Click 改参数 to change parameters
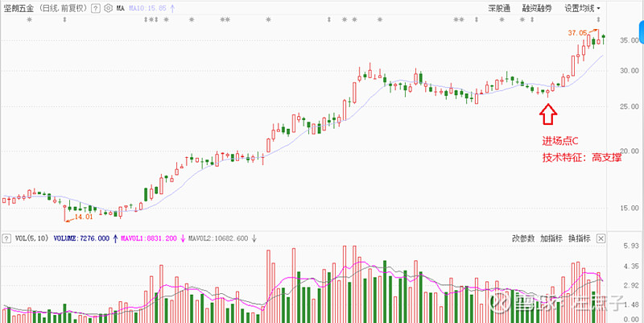 click(x=523, y=238)
